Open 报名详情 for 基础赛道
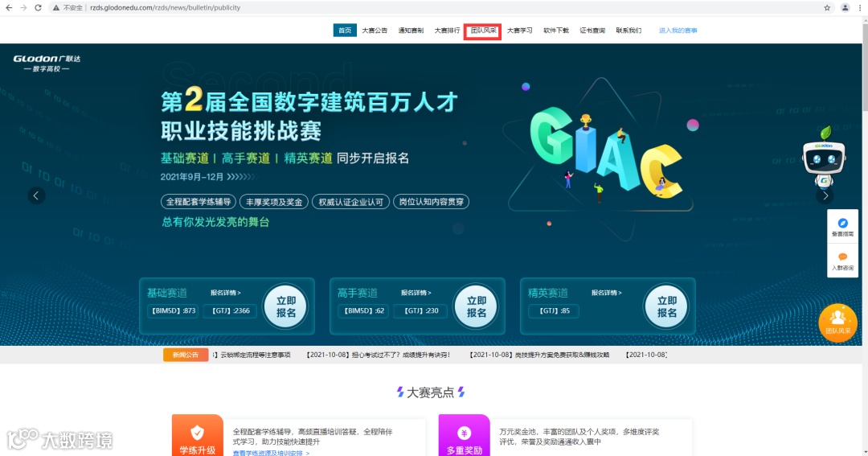The image size is (868, 456). [x=225, y=293]
